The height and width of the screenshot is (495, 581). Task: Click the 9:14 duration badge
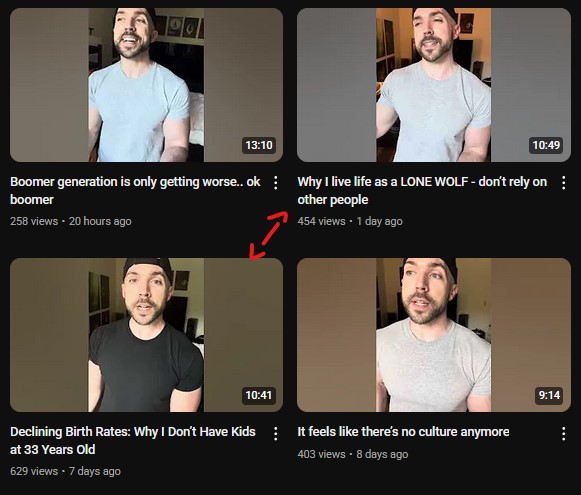click(x=549, y=395)
